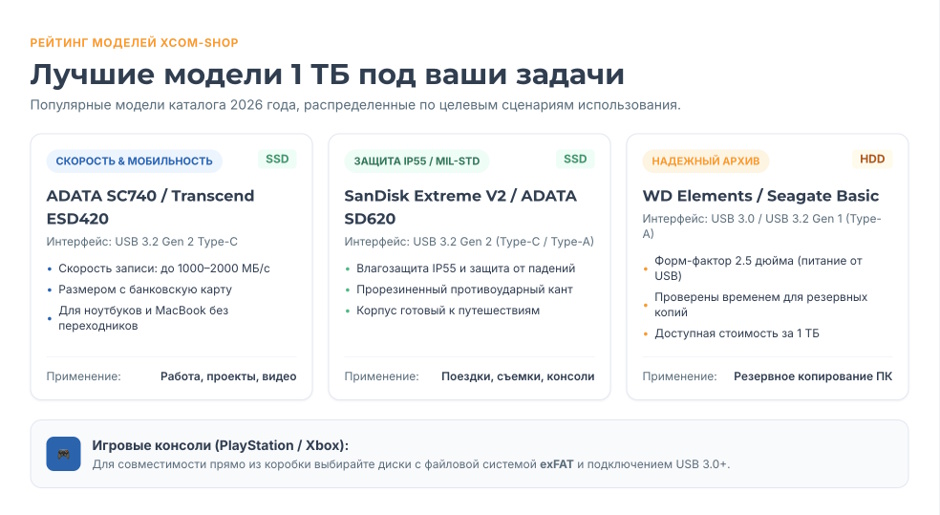
Task: Click 'Работа, проекты, видео' application value
Action: click(228, 377)
